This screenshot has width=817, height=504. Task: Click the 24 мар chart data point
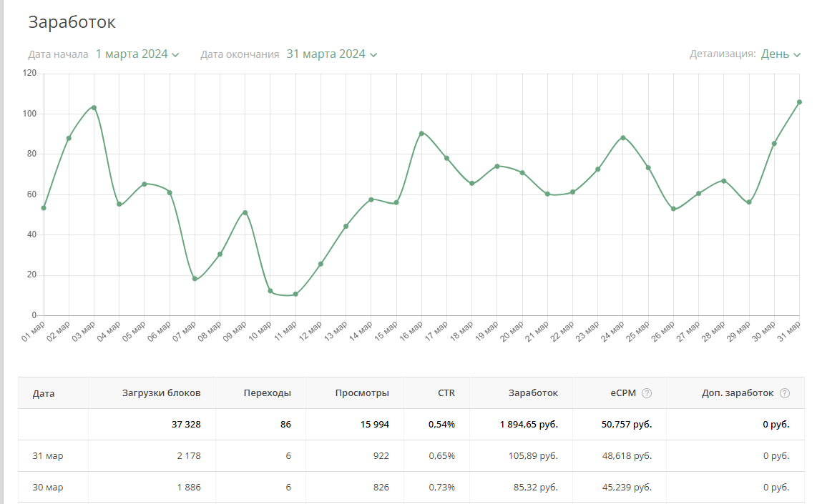click(x=623, y=137)
